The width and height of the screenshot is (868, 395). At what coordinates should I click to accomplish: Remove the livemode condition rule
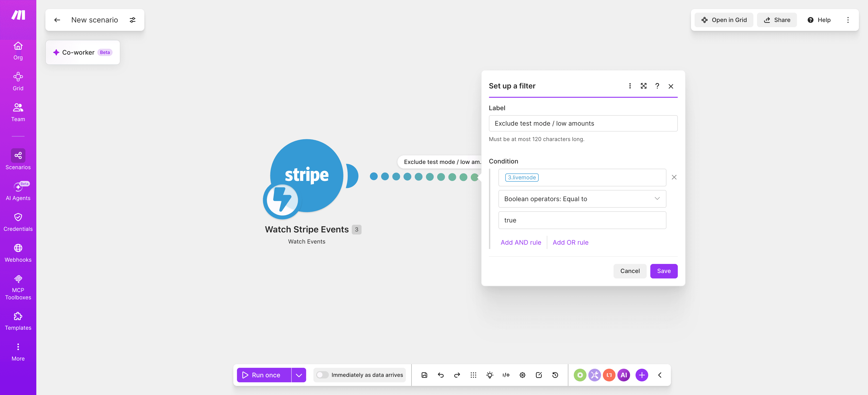674,177
